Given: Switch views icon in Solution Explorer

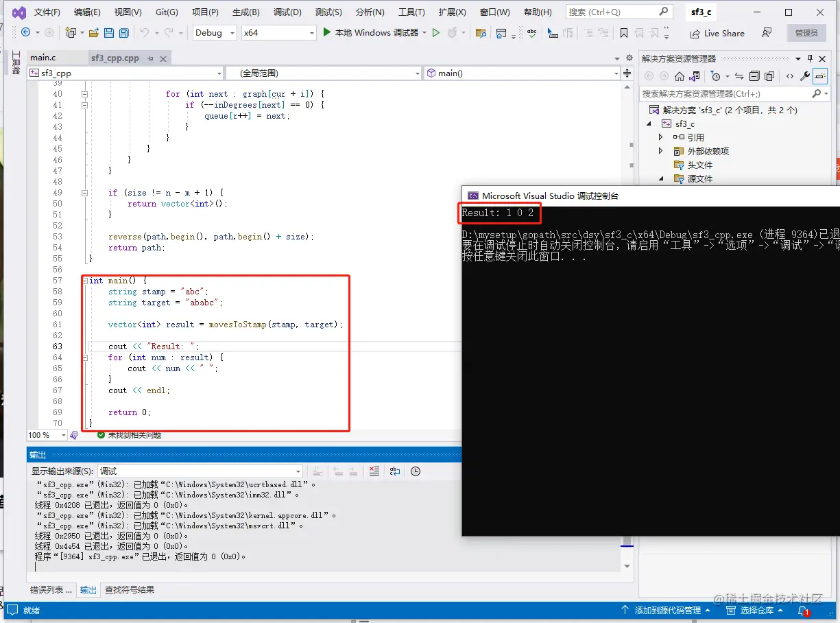Looking at the screenshot, I should [695, 76].
